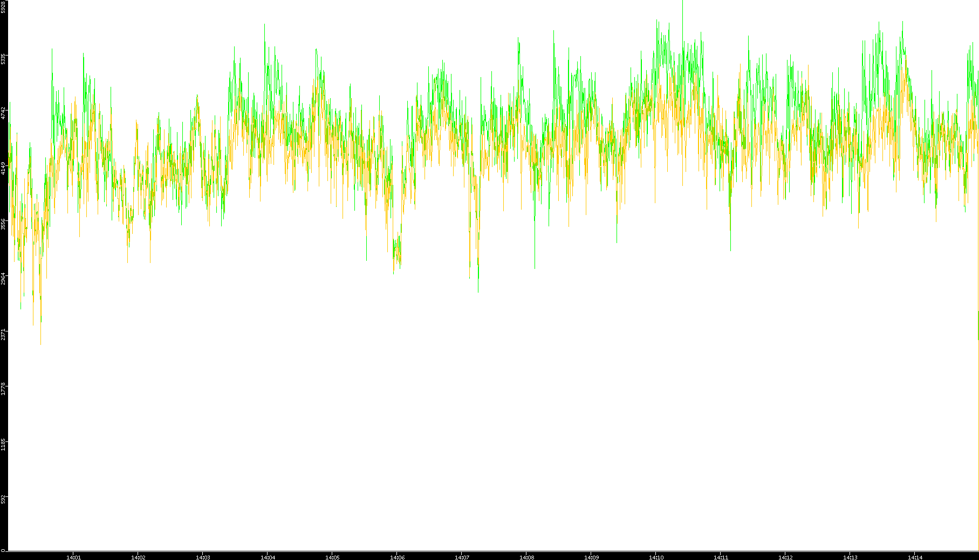Screen dimensions: 979x560
Task: Pick the 14:14 marker on time axis
Action: pos(915,557)
